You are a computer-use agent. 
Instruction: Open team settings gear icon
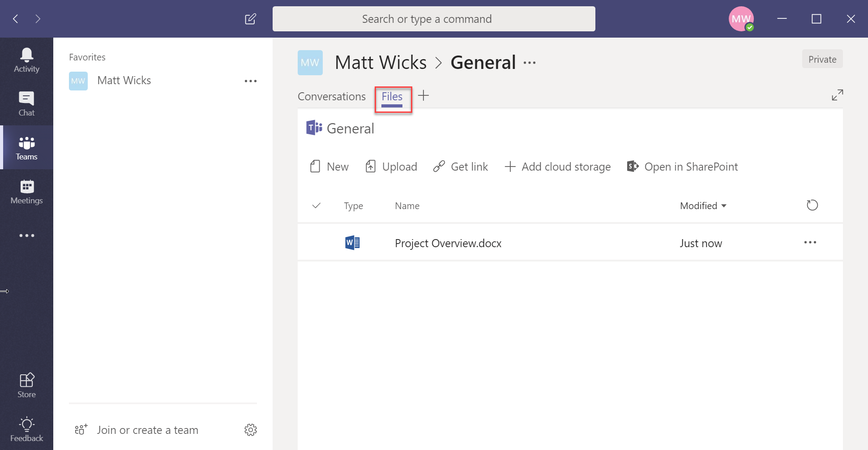point(250,430)
